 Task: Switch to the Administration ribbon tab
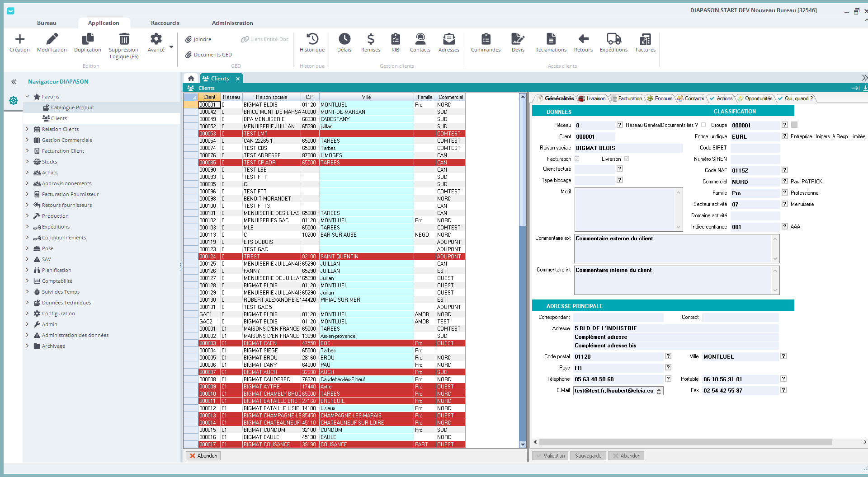[x=232, y=23]
